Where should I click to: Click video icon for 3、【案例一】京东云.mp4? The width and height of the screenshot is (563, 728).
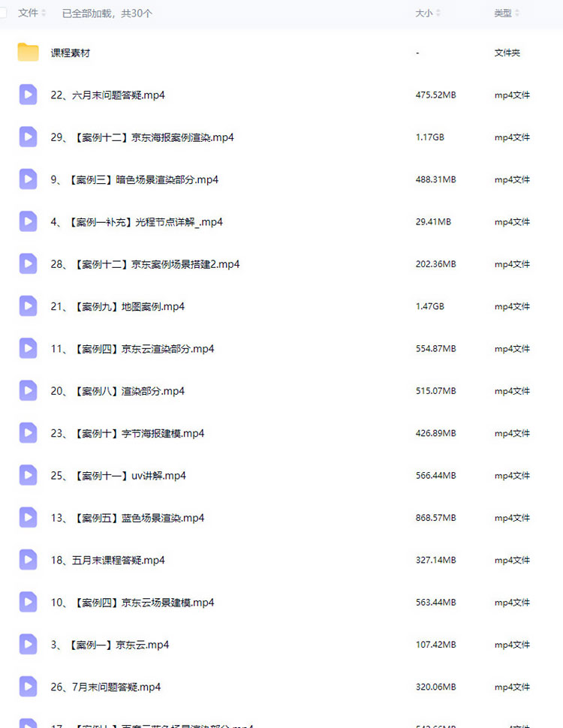[x=28, y=644]
